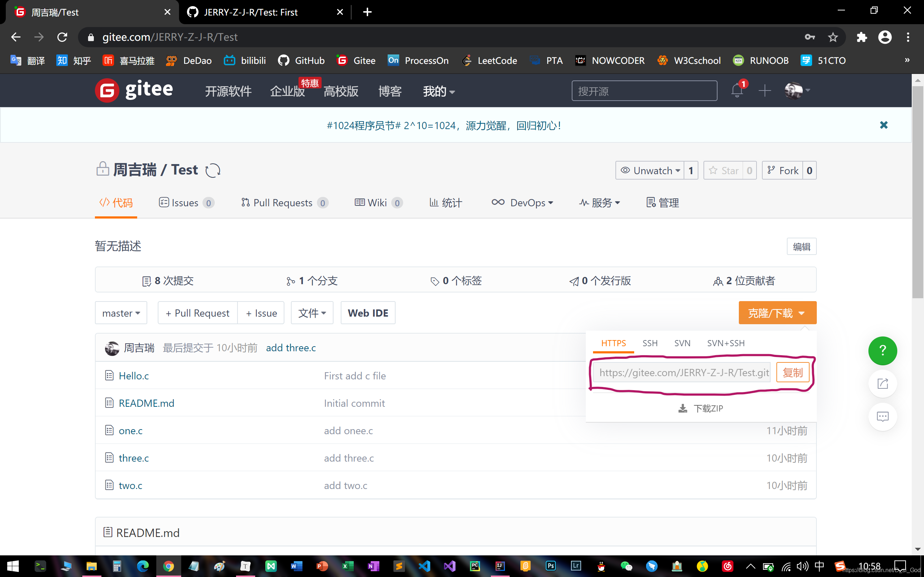Expand the Unwatch dropdown

(x=650, y=170)
